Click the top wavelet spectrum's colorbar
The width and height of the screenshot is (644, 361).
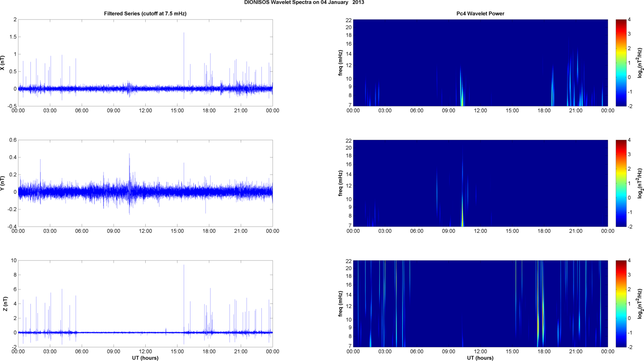(x=621, y=63)
